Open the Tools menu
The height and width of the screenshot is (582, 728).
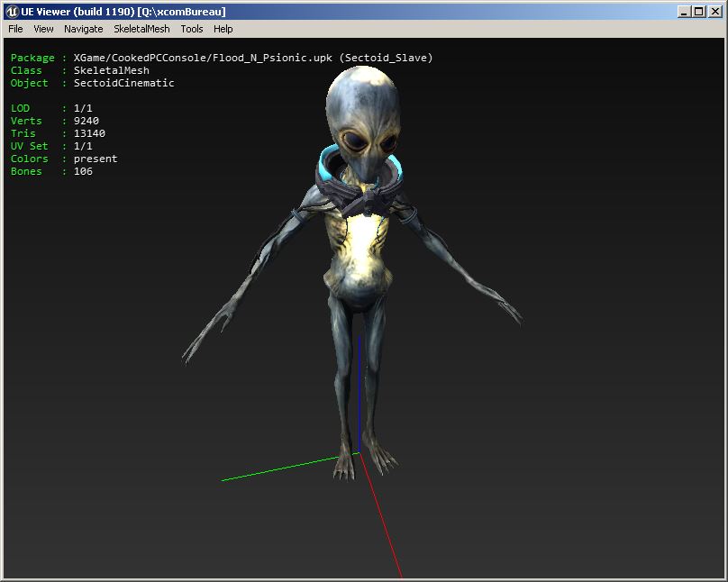(x=192, y=29)
